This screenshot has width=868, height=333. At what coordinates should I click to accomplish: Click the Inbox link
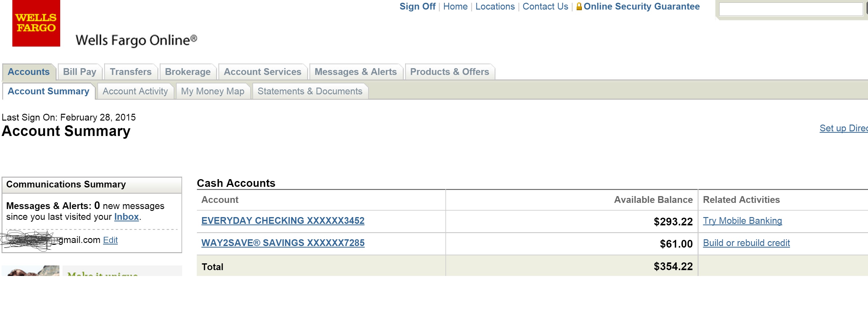coord(126,217)
